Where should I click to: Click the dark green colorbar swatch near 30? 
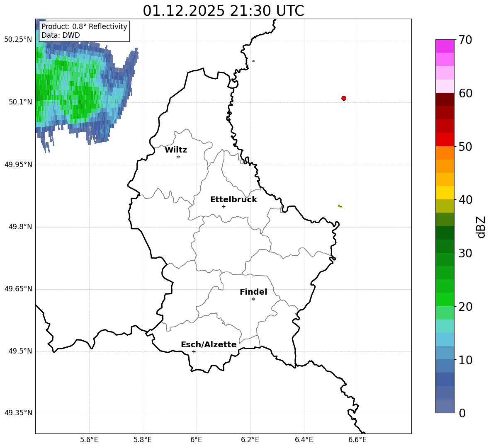click(445, 246)
